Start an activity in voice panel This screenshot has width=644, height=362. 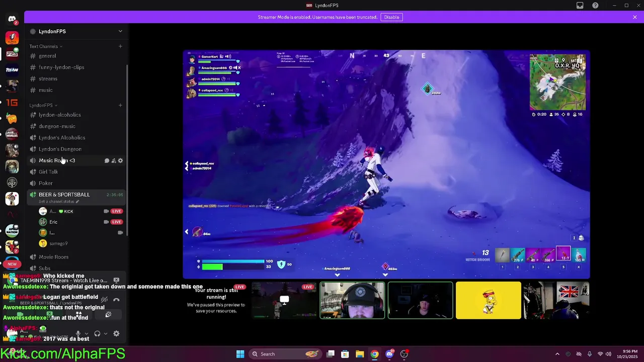(78, 315)
